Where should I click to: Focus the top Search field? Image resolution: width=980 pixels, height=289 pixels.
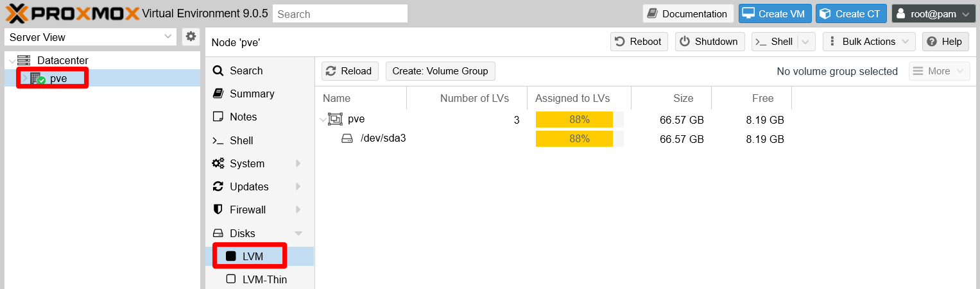click(340, 13)
